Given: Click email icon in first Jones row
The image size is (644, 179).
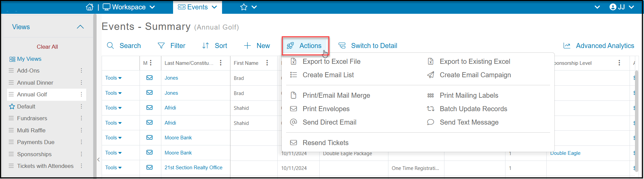Looking at the screenshot, I should pyautogui.click(x=150, y=78).
